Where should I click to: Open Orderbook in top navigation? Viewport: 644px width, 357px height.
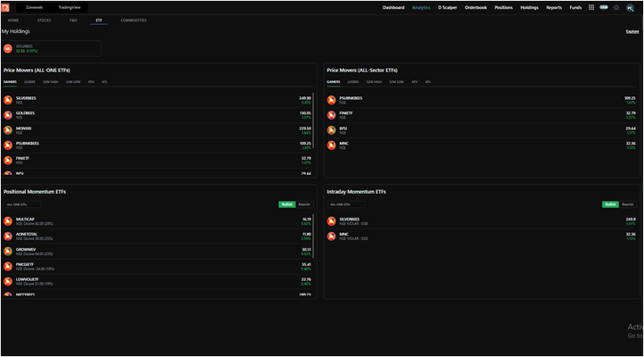click(475, 7)
